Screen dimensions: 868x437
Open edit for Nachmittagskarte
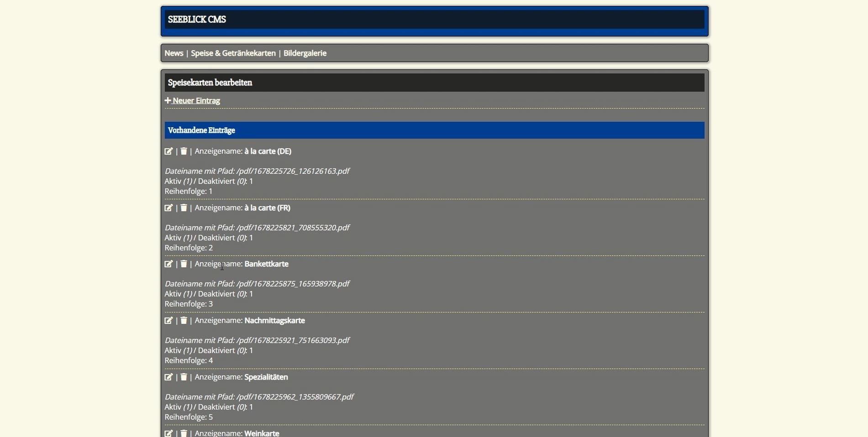point(168,320)
